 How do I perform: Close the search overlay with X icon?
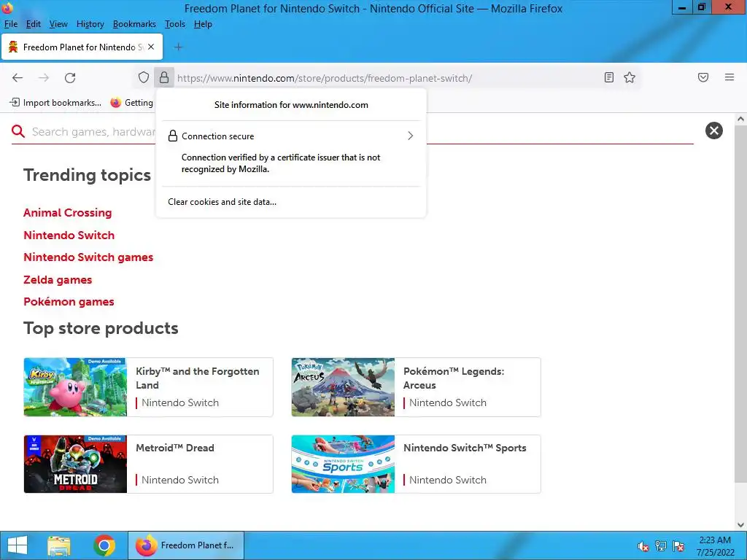pyautogui.click(x=713, y=131)
